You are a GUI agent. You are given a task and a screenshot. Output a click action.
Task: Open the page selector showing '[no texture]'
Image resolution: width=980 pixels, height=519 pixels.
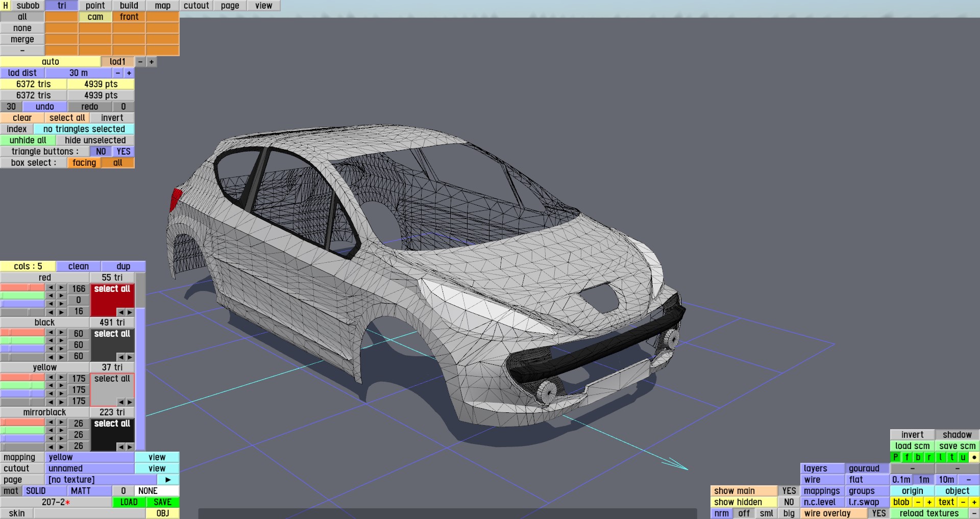tap(101, 480)
